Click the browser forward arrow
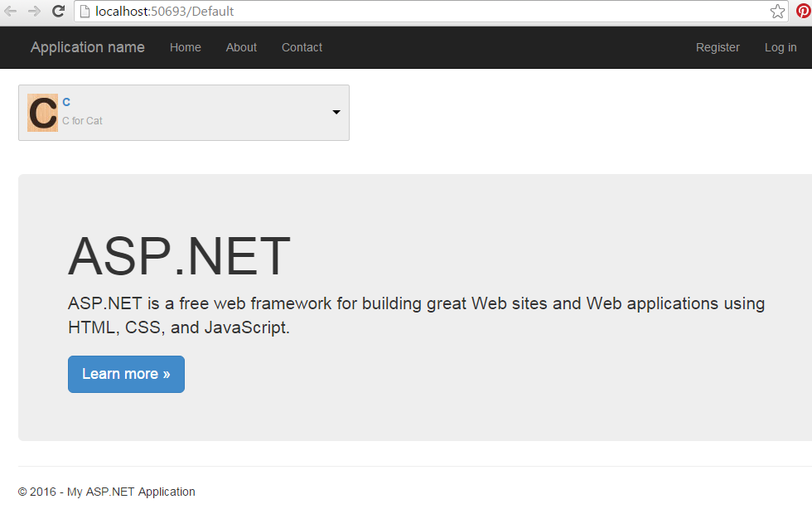Screen dimensions: 812x509 point(34,11)
